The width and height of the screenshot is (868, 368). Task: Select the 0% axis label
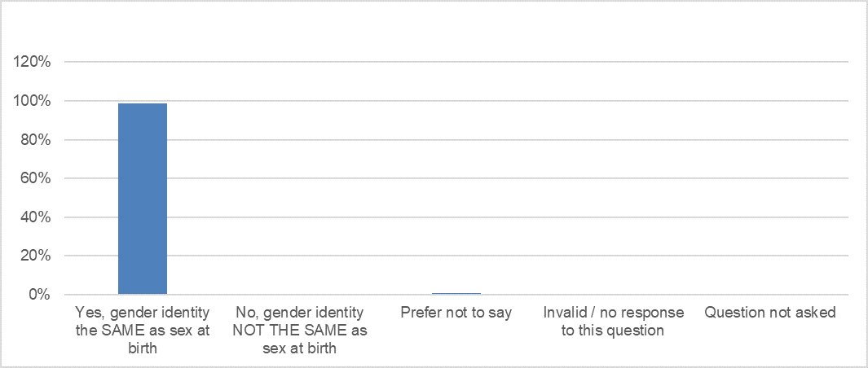[x=41, y=295]
